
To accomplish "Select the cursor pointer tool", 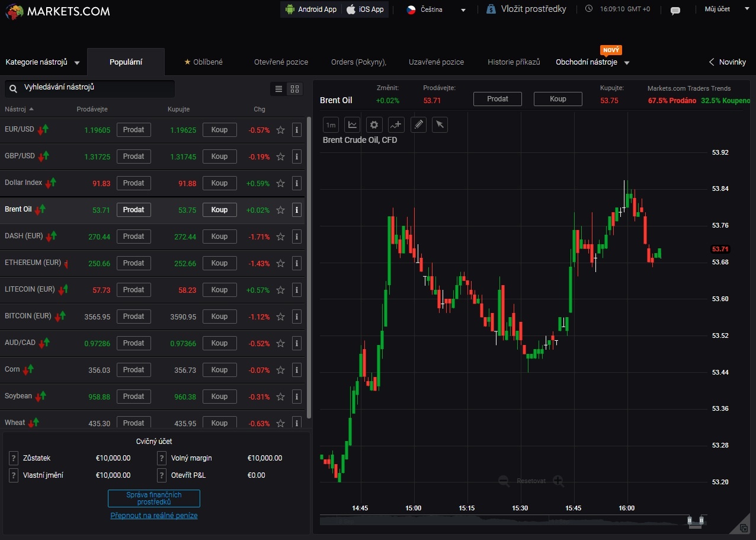I will click(x=439, y=124).
